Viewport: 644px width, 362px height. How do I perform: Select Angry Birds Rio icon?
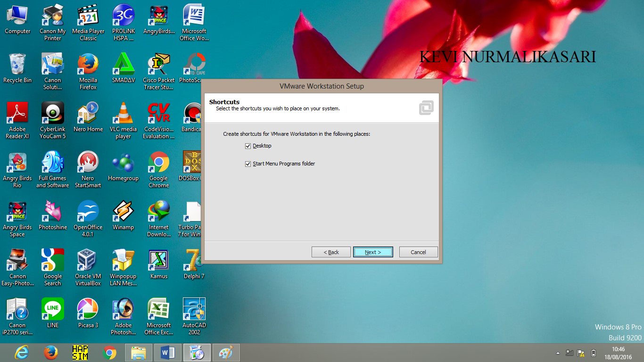click(17, 170)
